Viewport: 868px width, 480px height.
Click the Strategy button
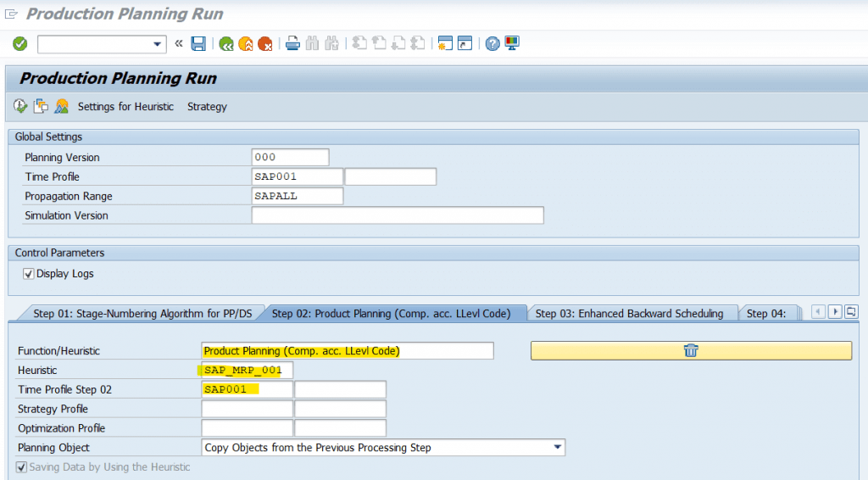click(207, 107)
